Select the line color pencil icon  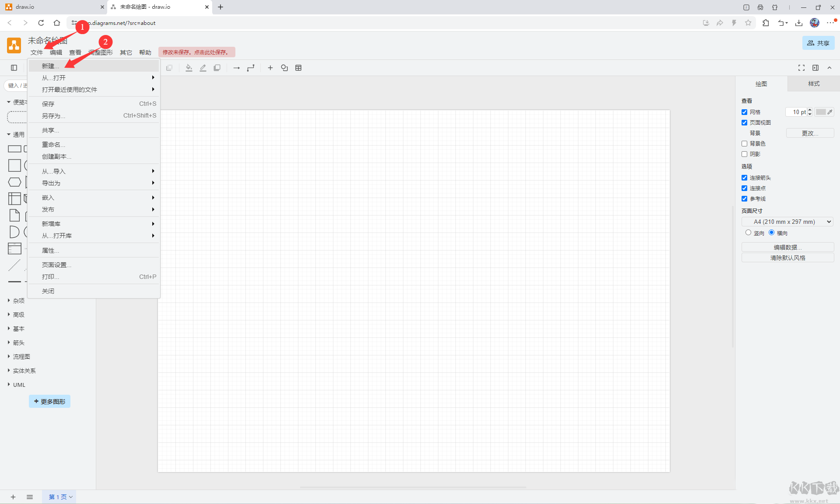coord(203,68)
